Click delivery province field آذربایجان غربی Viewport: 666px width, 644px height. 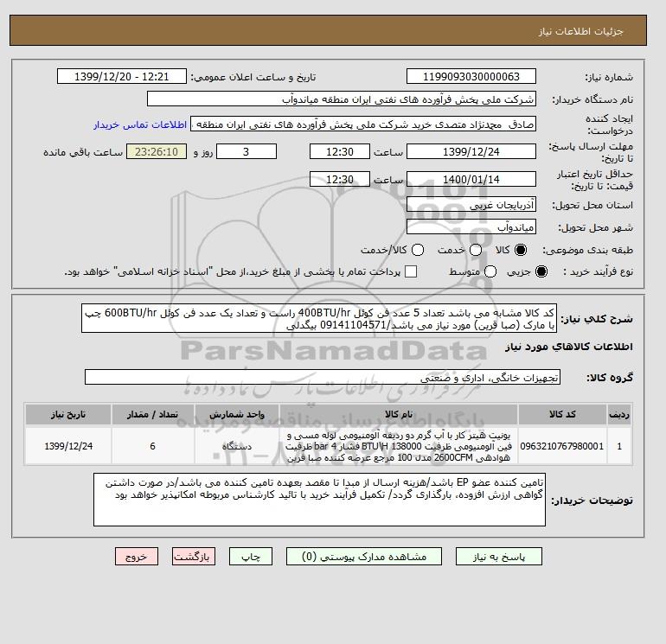pyautogui.click(x=471, y=205)
